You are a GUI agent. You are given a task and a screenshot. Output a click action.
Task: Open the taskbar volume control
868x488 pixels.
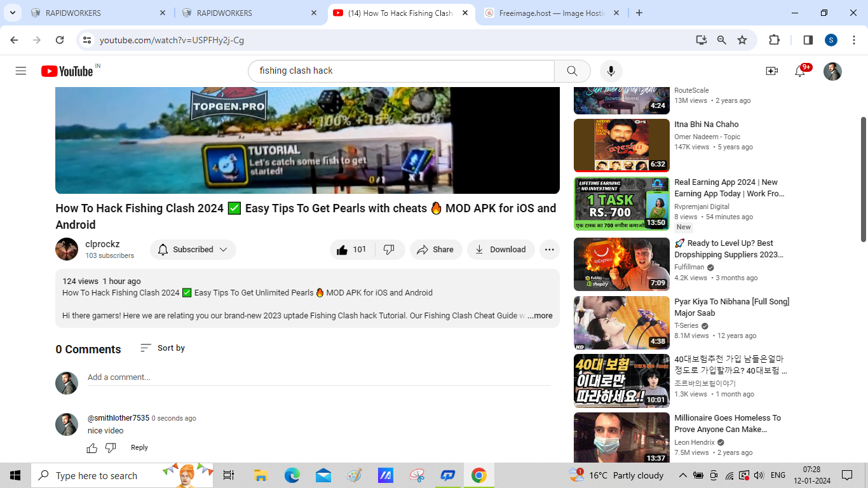(x=759, y=475)
